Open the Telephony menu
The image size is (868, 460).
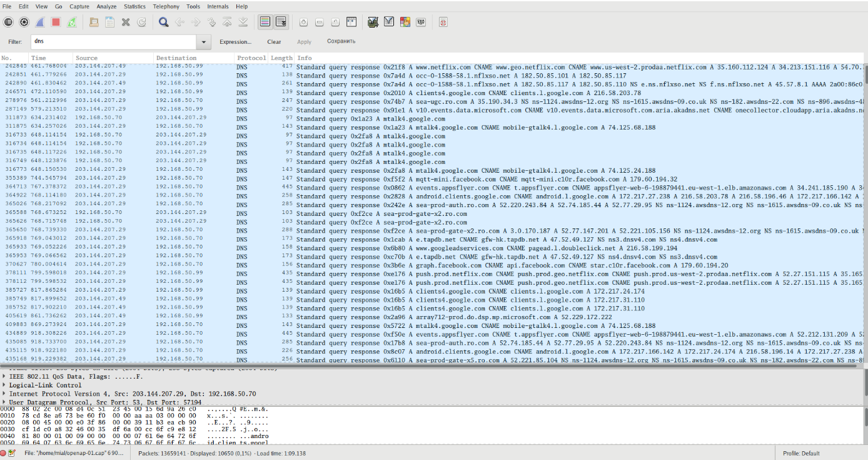tap(166, 6)
